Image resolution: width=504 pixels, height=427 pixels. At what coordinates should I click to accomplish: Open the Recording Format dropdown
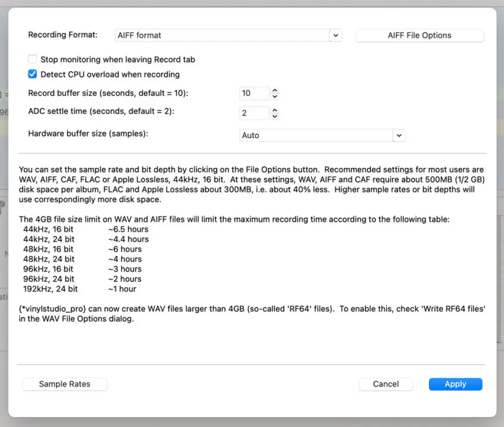pos(228,35)
